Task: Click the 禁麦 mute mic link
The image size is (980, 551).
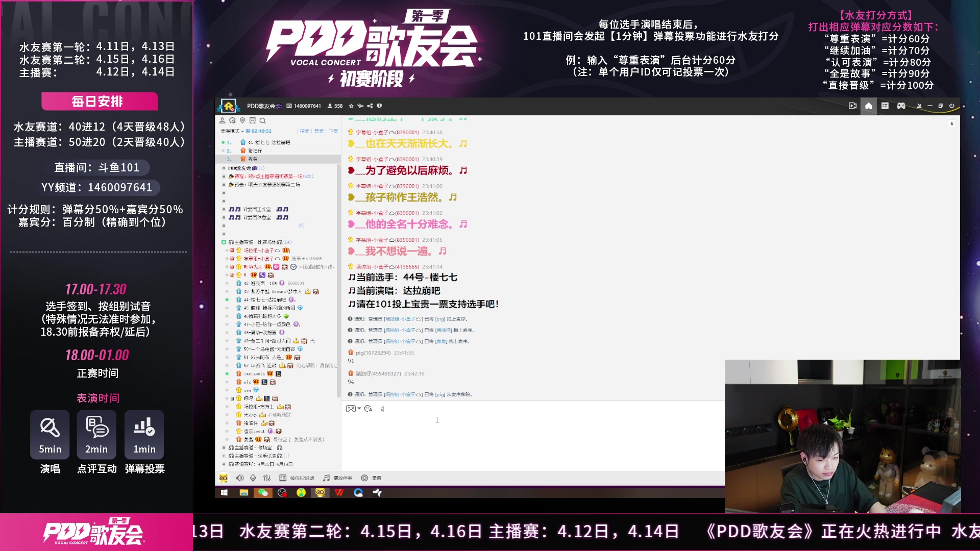Action: 319,131
